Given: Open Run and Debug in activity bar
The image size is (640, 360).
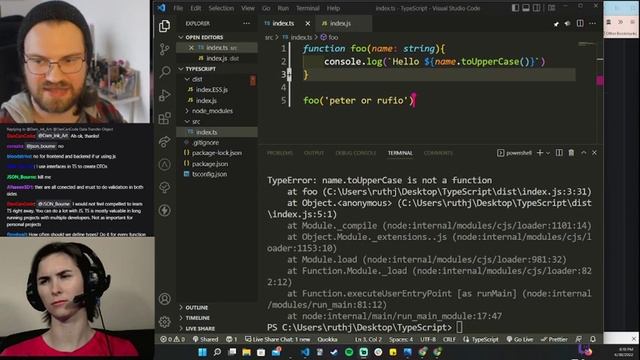Looking at the screenshot, I should tap(164, 96).
